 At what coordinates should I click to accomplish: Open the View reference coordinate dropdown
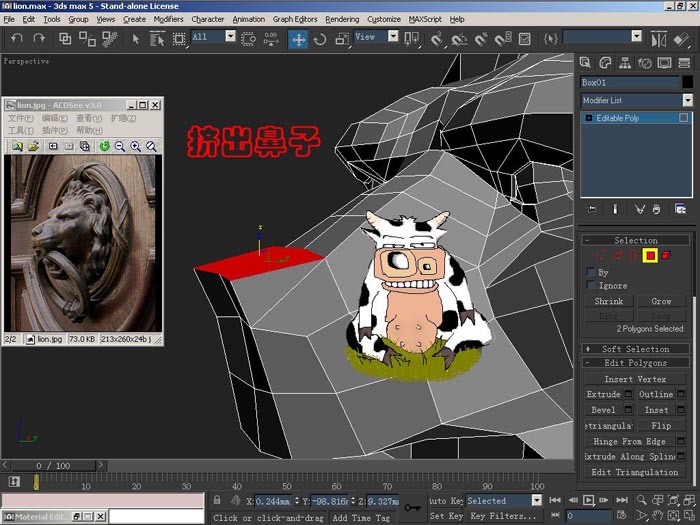(393, 36)
